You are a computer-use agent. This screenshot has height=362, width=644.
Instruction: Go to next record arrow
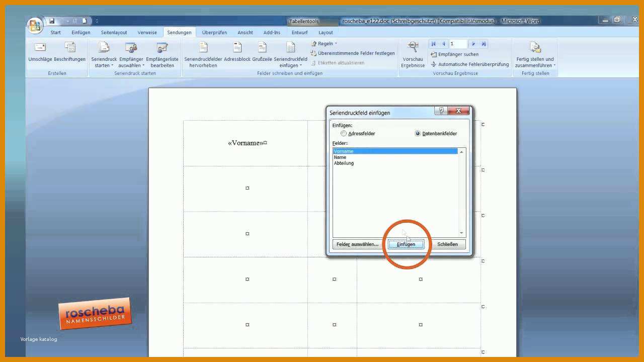pyautogui.click(x=473, y=44)
